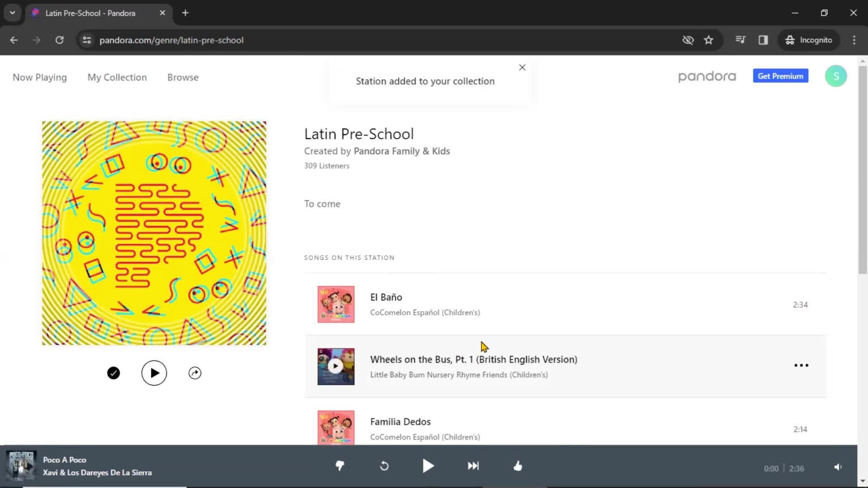
Task: Dismiss the station added notification
Action: [522, 67]
